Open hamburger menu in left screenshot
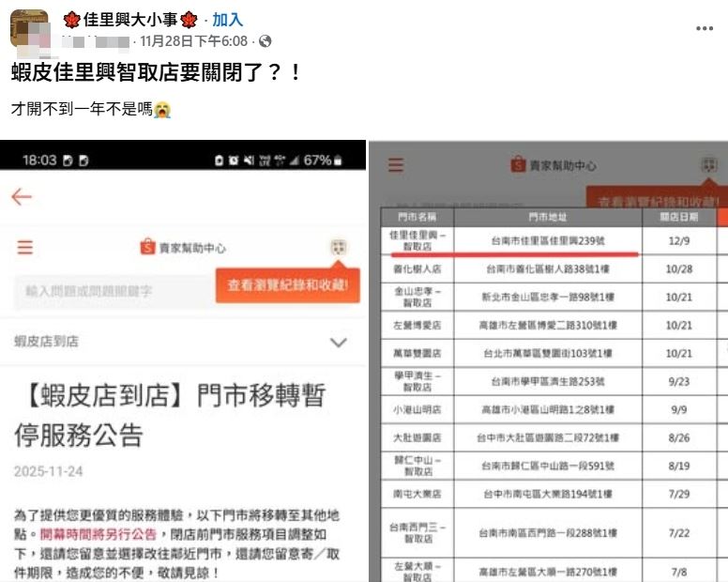This screenshot has height=582, width=728. click(25, 247)
